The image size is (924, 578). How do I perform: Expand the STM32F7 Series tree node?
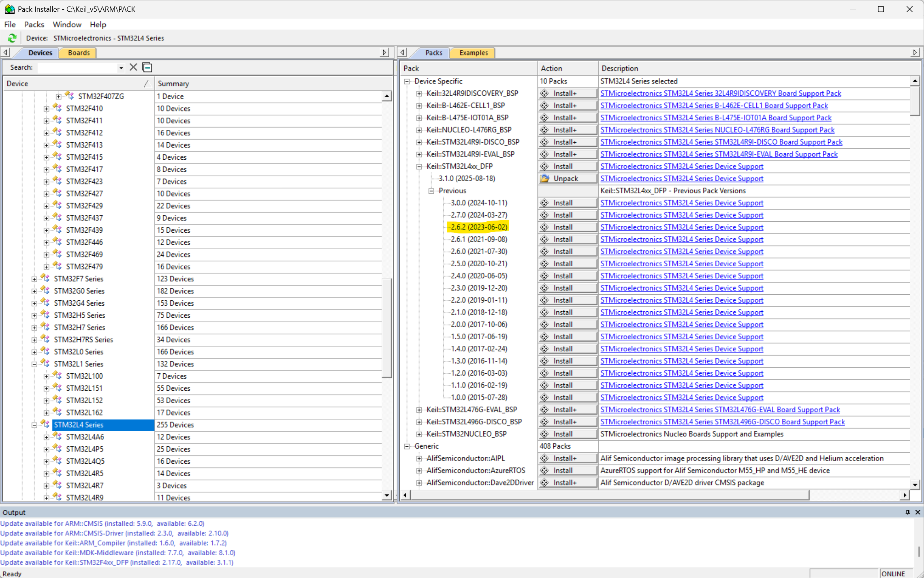[x=34, y=279]
